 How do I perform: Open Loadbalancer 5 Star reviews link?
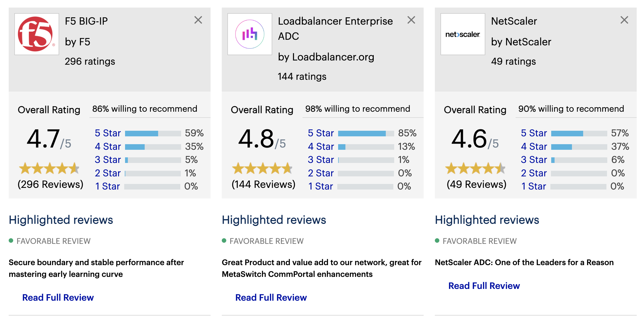321,133
